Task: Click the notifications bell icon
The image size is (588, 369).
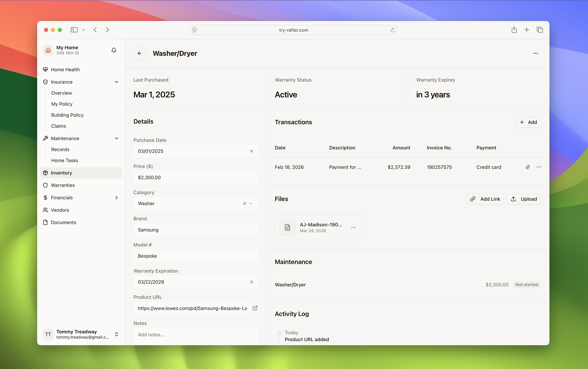Action: 114,50
